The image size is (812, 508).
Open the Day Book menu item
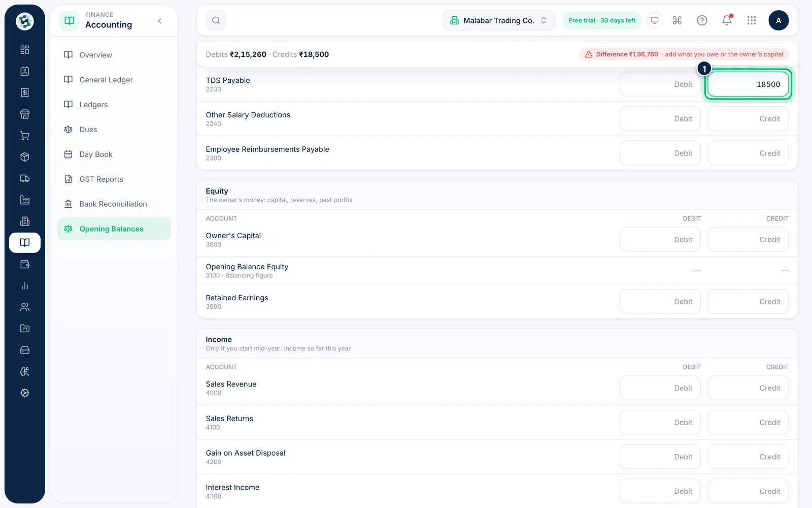pos(114,154)
